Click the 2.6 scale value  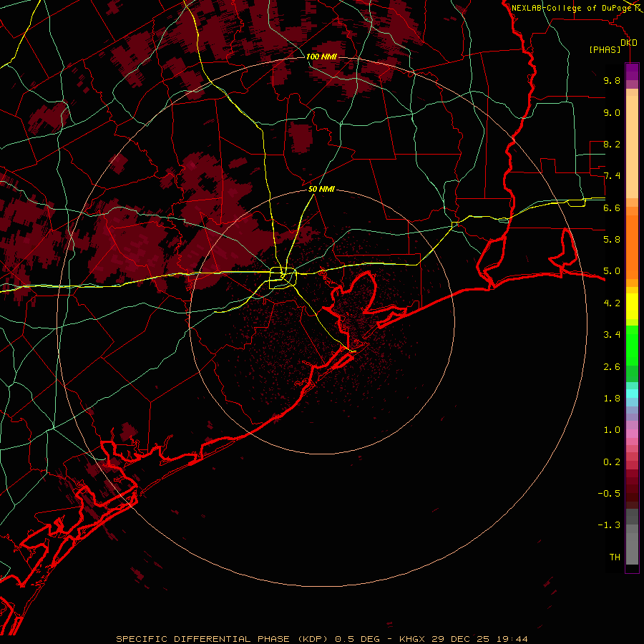[612, 367]
